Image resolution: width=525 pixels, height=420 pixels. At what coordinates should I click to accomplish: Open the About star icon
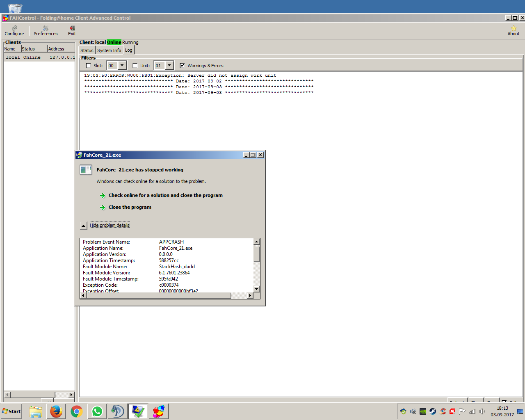coord(514,31)
